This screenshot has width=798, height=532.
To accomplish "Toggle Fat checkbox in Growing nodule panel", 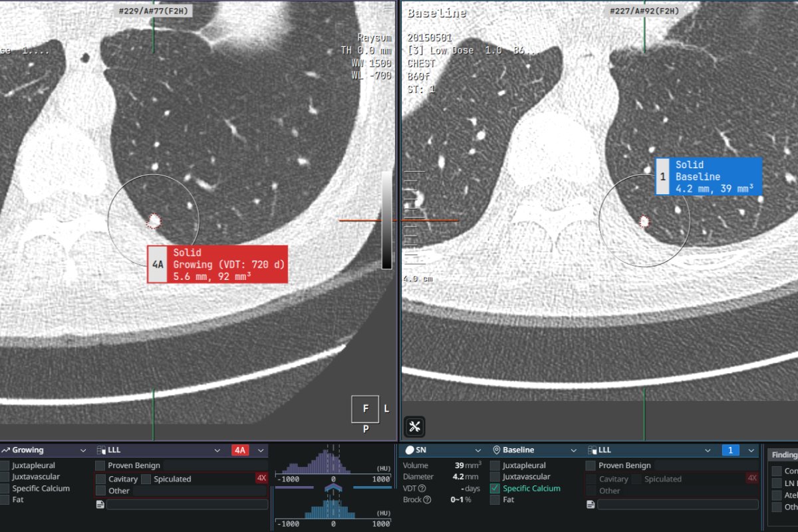I will point(5,499).
